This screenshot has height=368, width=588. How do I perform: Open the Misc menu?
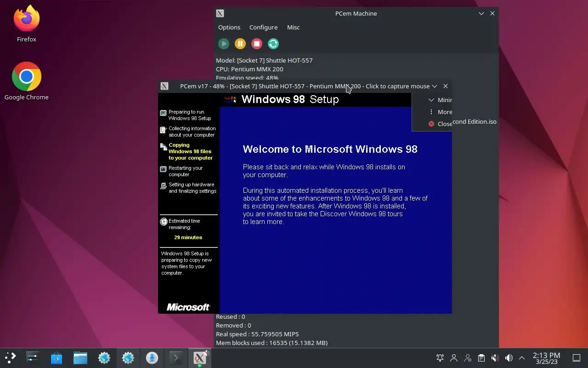click(293, 27)
